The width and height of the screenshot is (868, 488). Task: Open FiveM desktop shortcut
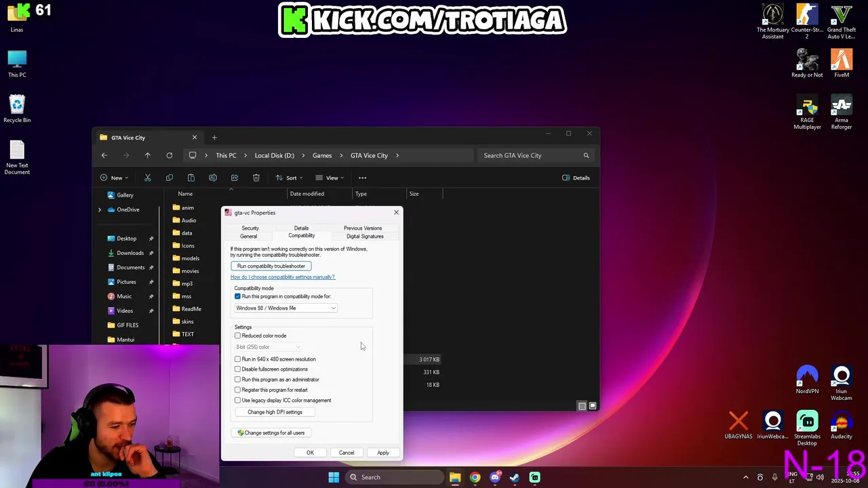[842, 64]
